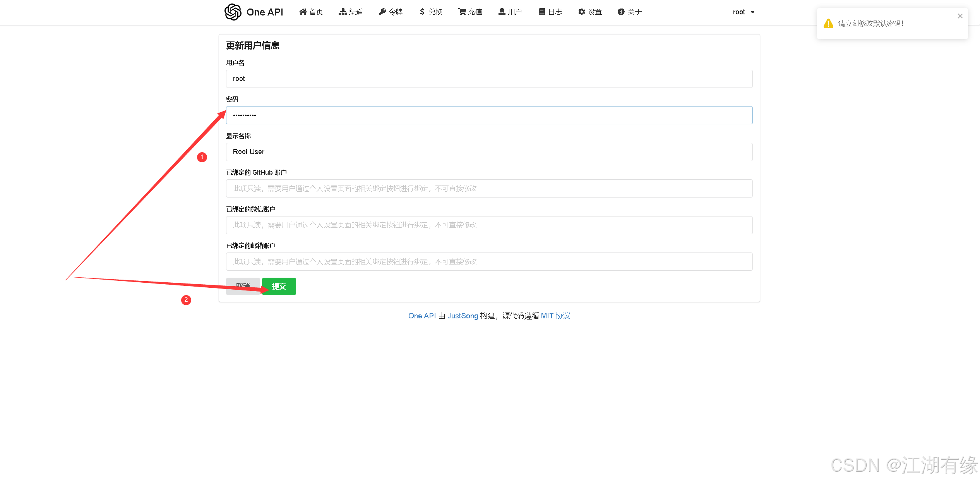Open the 充值 top-up page
The width and height of the screenshot is (980, 481).
(x=470, y=12)
